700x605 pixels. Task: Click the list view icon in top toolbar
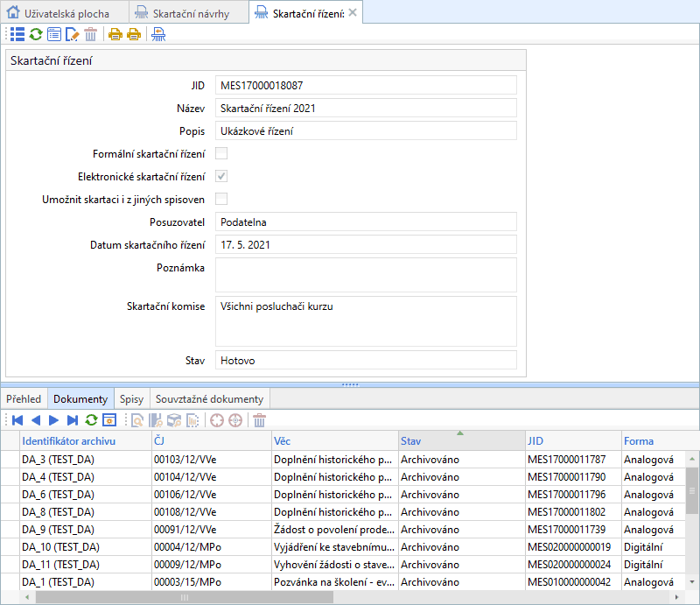tap(17, 34)
